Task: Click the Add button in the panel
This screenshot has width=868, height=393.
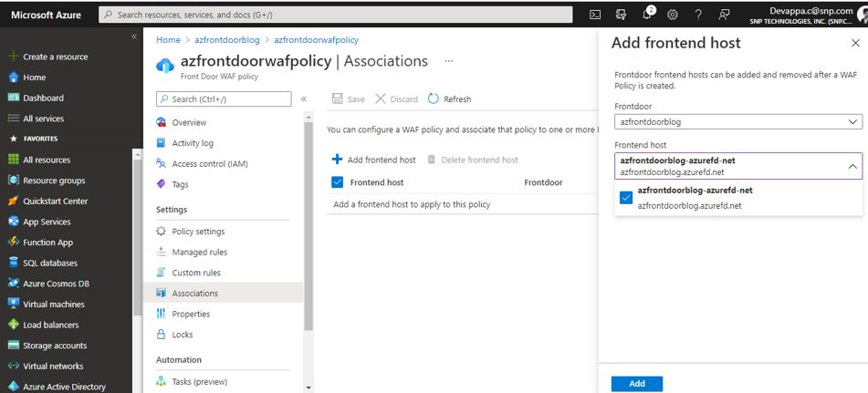Action: [x=636, y=383]
